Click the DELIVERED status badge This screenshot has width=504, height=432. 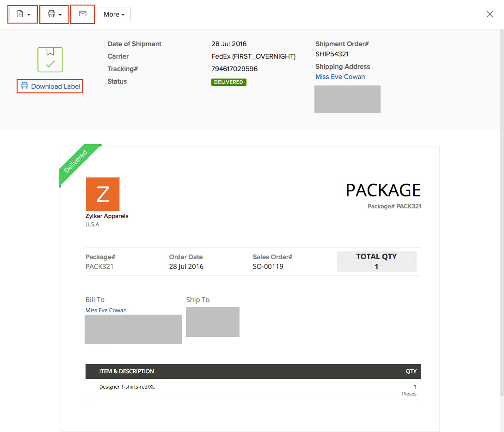point(228,82)
